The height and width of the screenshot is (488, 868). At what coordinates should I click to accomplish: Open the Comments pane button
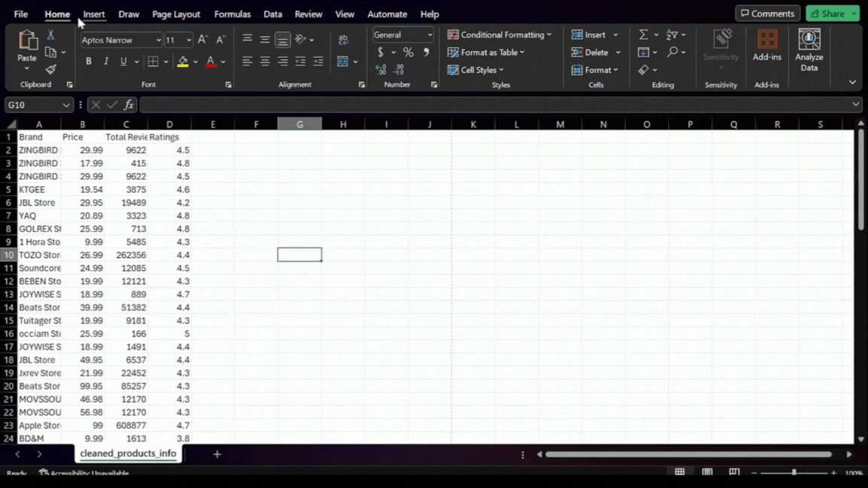pos(767,14)
